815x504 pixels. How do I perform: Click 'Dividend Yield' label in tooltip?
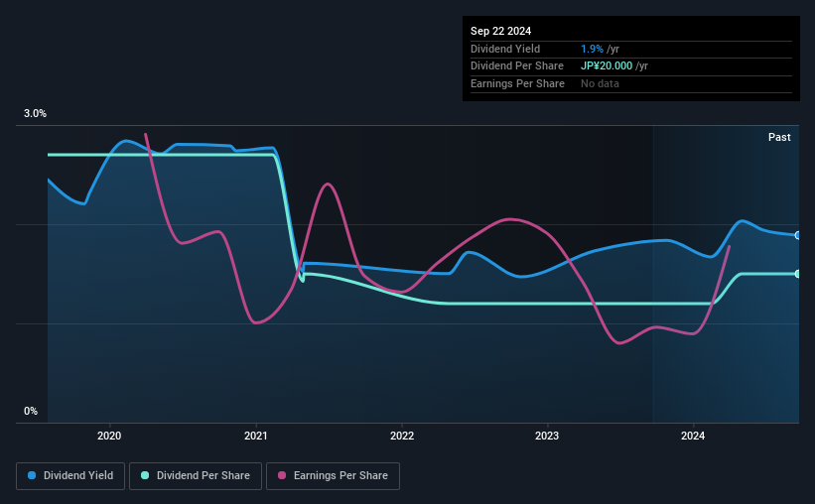[505, 49]
